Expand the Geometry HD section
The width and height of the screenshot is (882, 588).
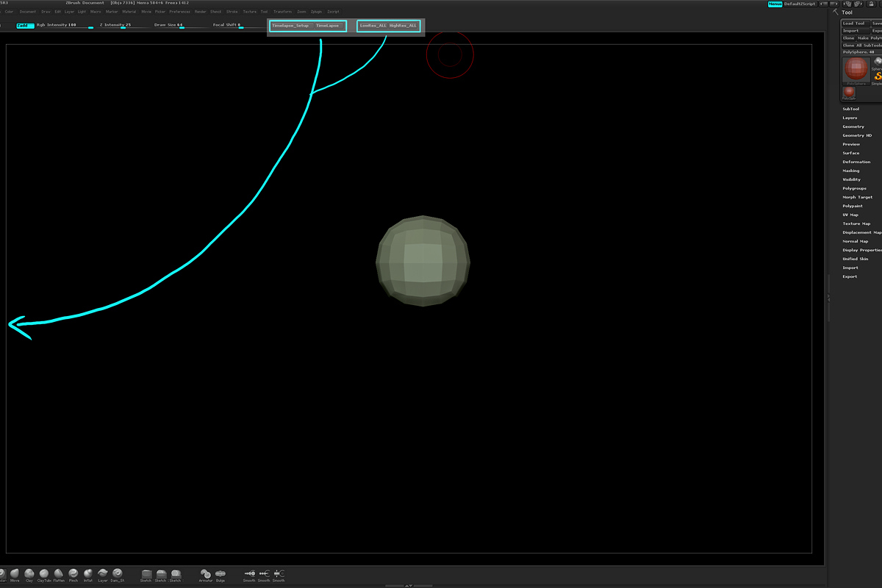(857, 135)
